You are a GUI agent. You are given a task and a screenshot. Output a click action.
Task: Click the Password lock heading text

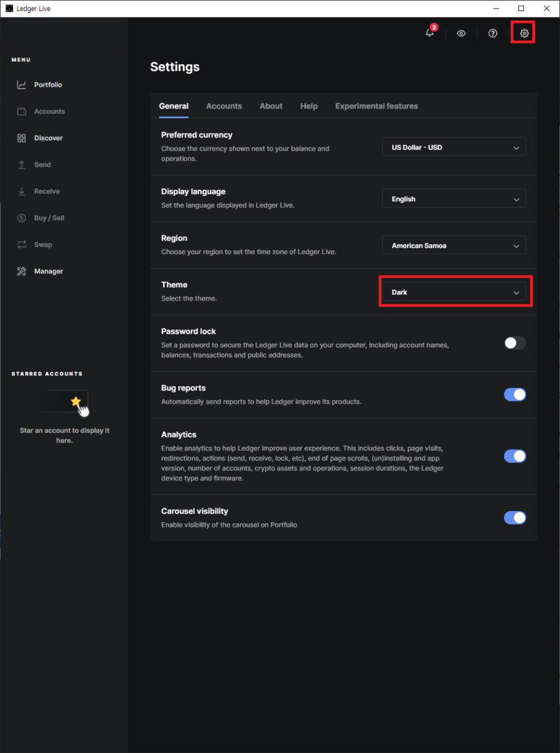(x=188, y=331)
